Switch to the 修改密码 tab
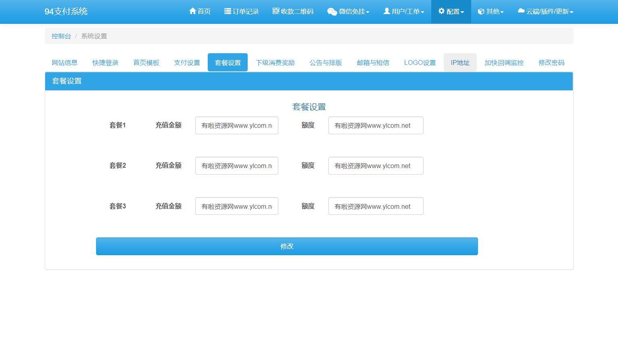Image resolution: width=618 pixels, height=364 pixels. point(551,62)
